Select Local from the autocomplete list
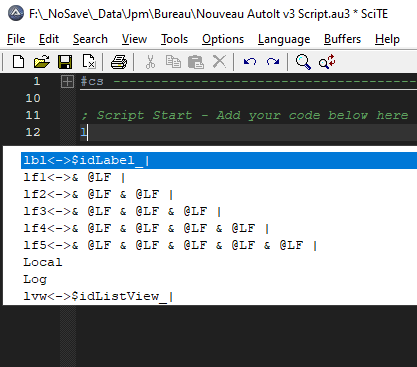Screen dimensions: 417x367 (219, 262)
